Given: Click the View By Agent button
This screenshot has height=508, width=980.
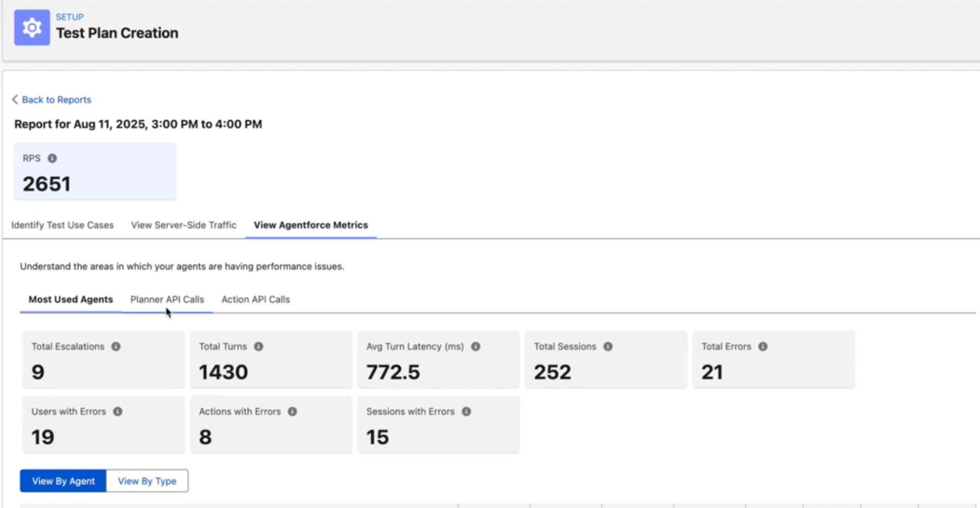Looking at the screenshot, I should 63,481.
